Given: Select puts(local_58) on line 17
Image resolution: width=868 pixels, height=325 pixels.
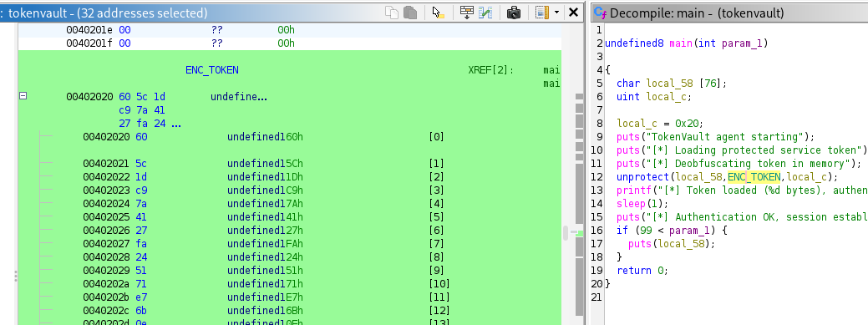Looking at the screenshot, I should (672, 244).
